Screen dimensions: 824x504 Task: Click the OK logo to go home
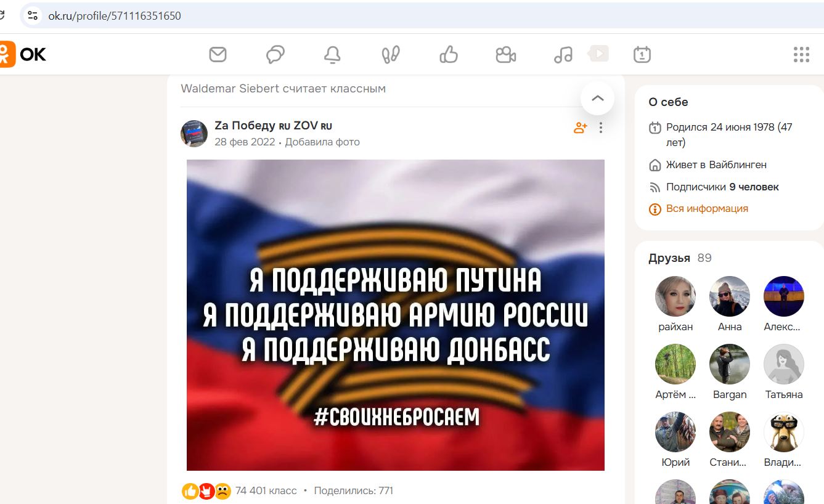23,54
